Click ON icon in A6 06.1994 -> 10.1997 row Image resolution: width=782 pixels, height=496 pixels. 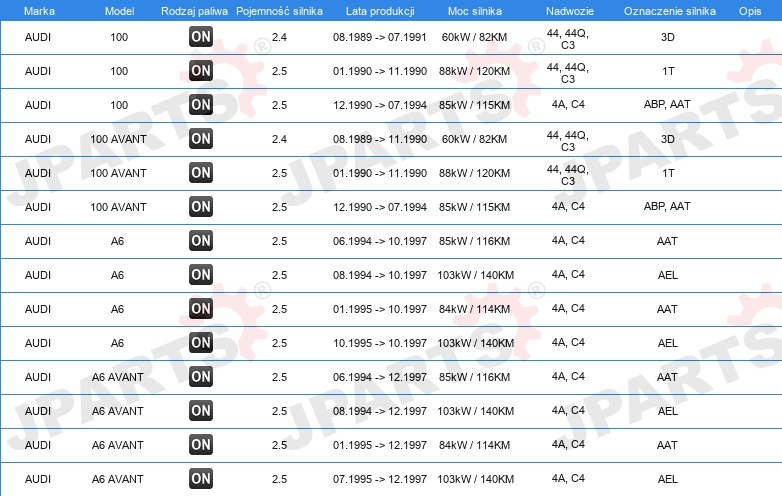pyautogui.click(x=201, y=241)
